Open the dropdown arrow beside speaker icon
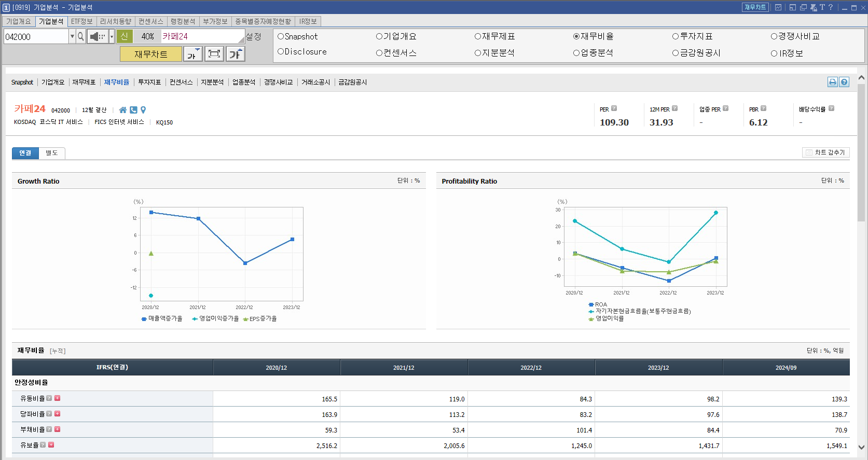This screenshot has height=460, width=868. pos(112,36)
